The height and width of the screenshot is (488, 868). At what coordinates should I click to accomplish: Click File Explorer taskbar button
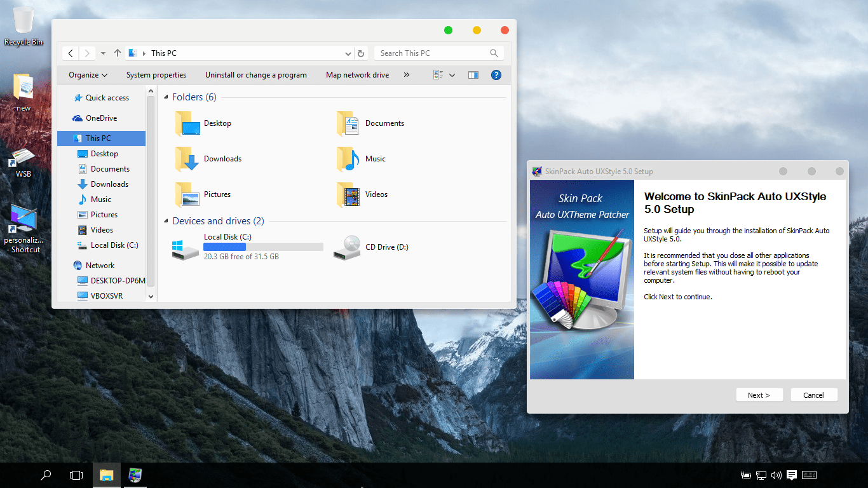pyautogui.click(x=106, y=475)
